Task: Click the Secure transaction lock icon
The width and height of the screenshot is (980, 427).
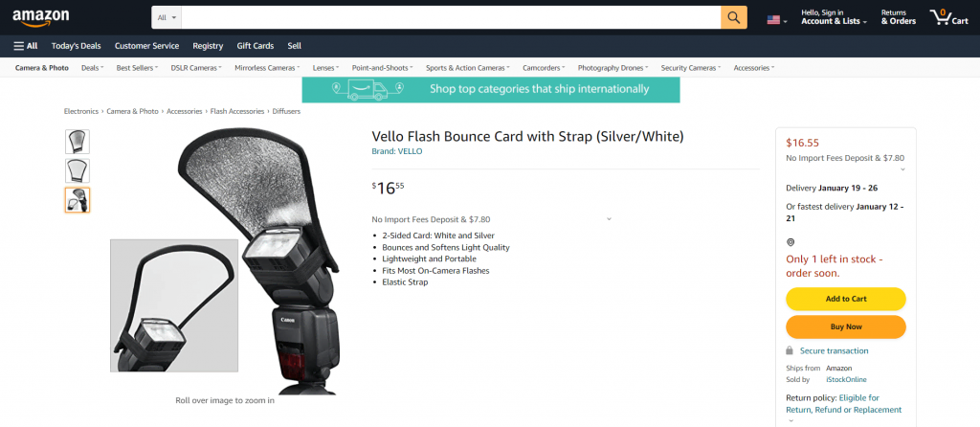Action: coord(790,350)
